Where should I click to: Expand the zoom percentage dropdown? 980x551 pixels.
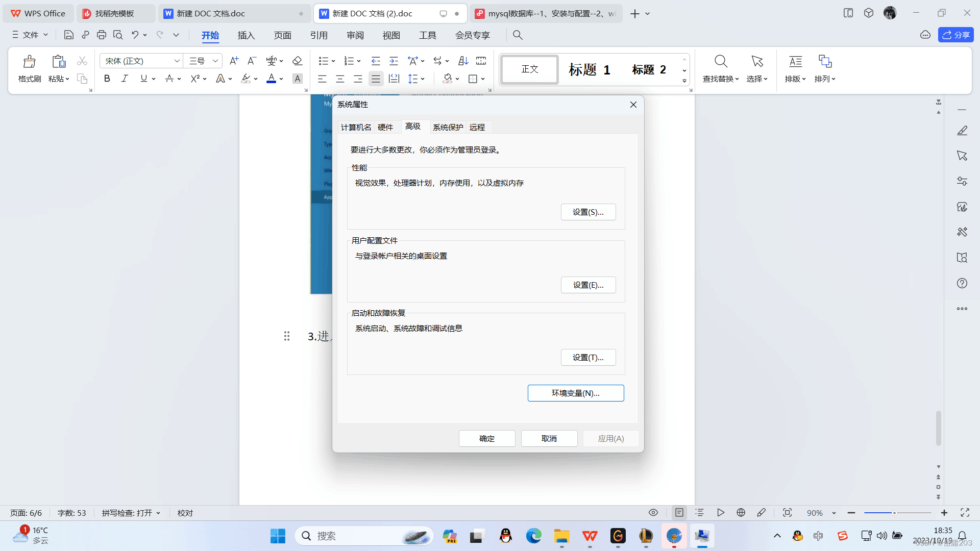(834, 513)
